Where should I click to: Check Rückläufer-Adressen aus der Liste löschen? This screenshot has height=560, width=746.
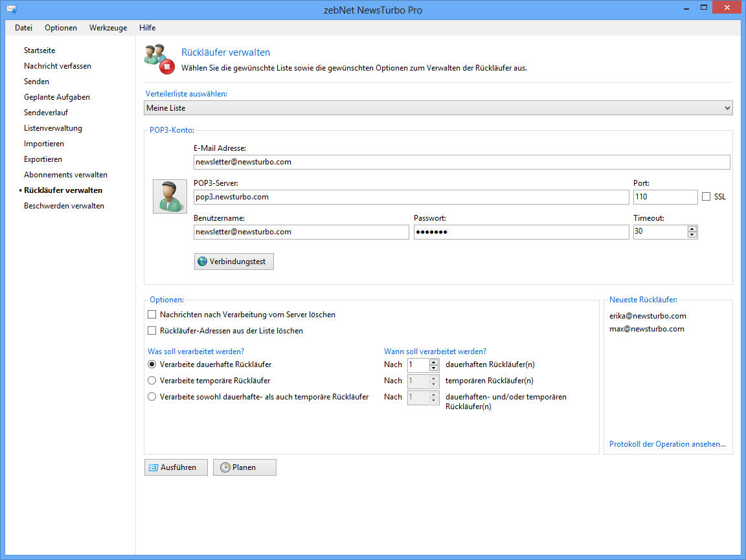[x=152, y=331]
